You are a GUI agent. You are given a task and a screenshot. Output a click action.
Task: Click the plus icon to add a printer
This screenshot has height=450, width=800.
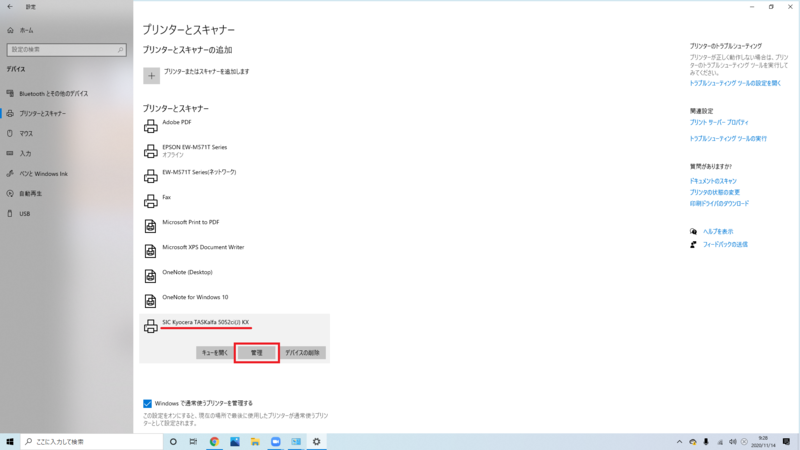tap(152, 76)
